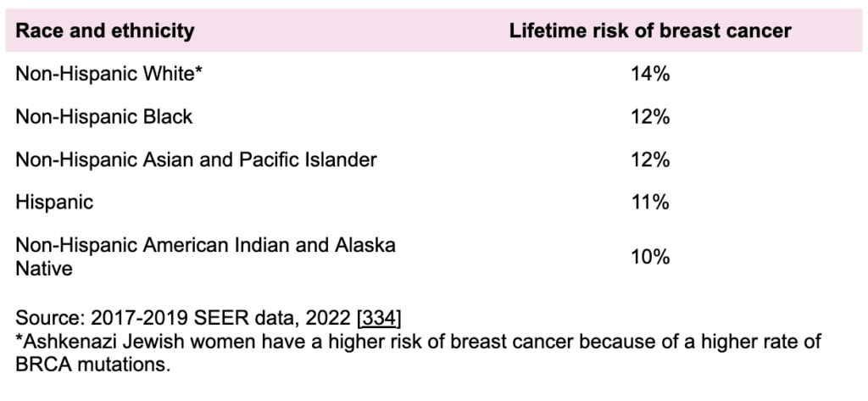868x401 pixels.
Task: Click 'Non-Hispanic Asian and Pacific Islander' text
Action: click(x=196, y=160)
